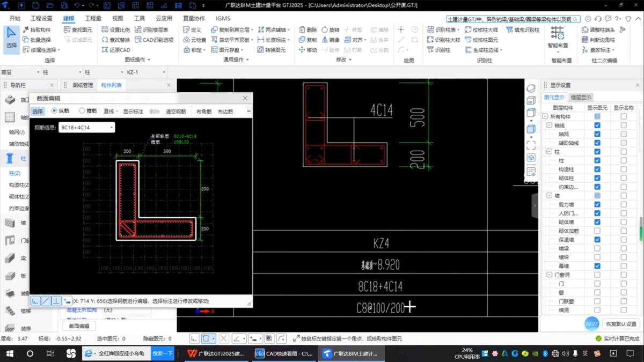Collapse 轴线 tree node in display settings
Image resolution: width=644 pixels, height=362 pixels.
coord(550,125)
